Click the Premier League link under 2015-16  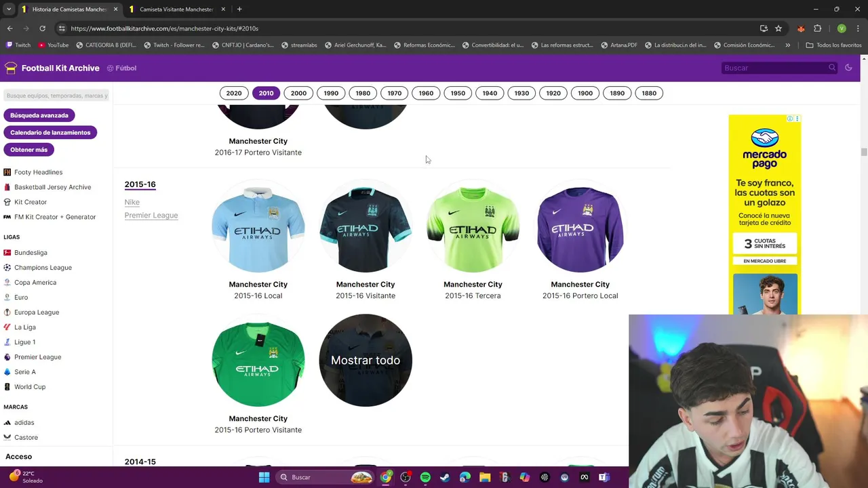[x=151, y=215]
